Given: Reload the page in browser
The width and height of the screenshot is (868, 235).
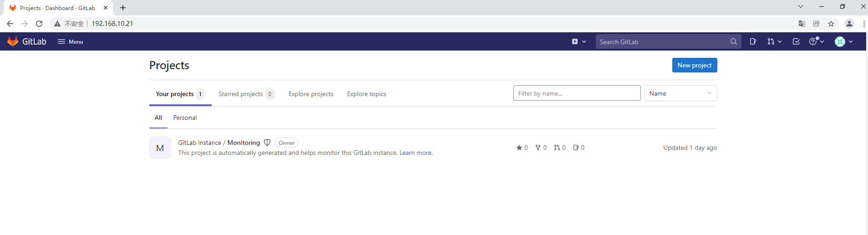Looking at the screenshot, I should (39, 24).
